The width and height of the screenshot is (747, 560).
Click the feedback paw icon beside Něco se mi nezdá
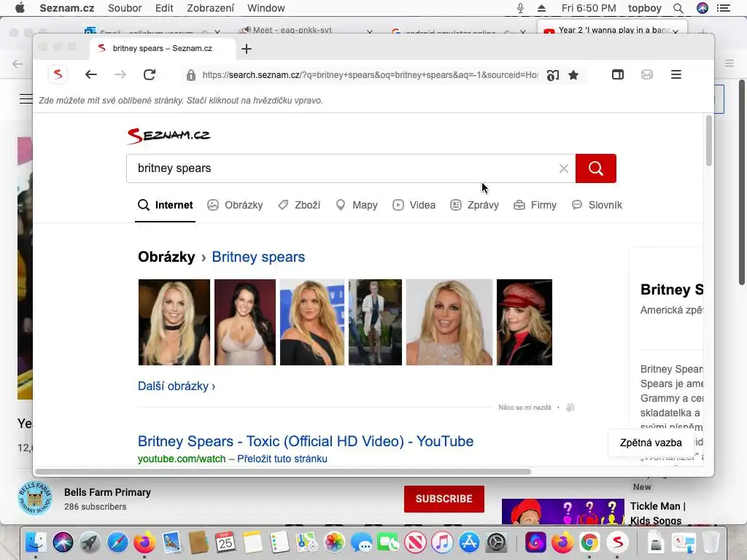pyautogui.click(x=570, y=408)
